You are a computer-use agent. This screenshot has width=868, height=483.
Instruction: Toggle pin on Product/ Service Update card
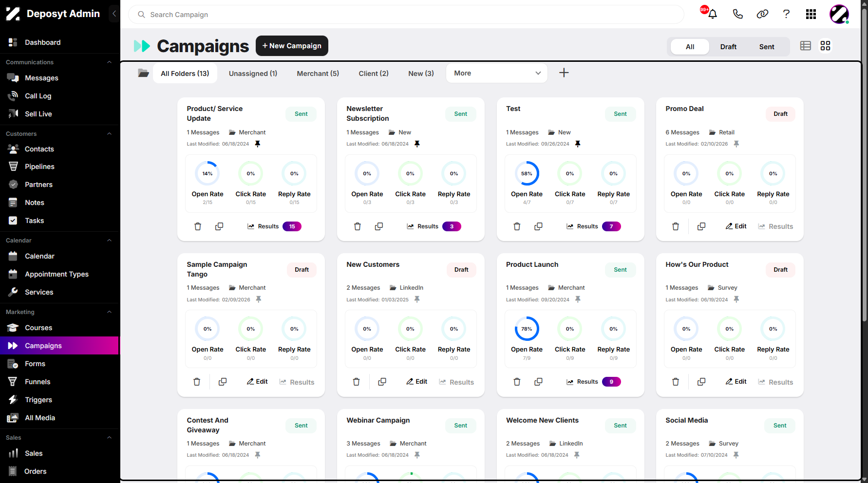coord(258,144)
